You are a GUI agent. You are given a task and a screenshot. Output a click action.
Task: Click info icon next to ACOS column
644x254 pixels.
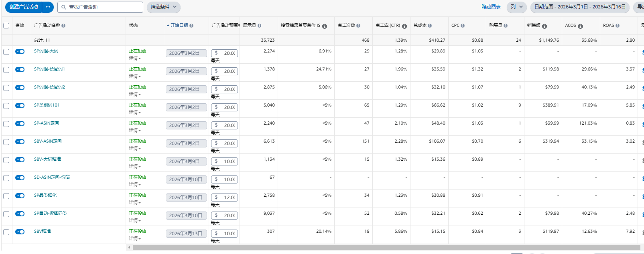point(580,26)
